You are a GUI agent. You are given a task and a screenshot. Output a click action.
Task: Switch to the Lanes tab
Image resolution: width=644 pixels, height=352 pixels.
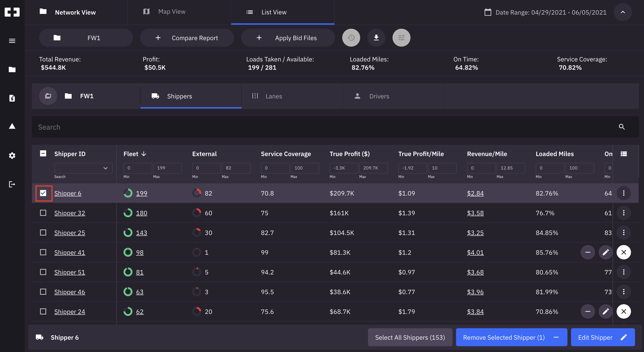[x=273, y=96]
